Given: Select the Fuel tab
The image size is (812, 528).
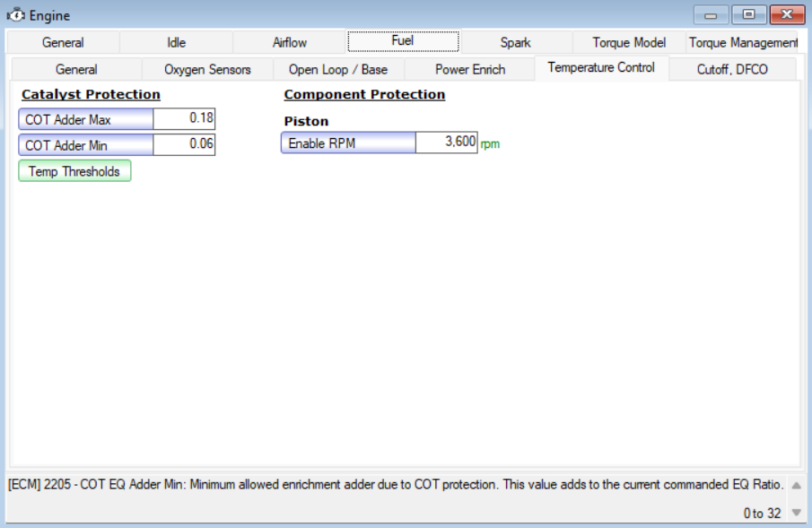Looking at the screenshot, I should (x=403, y=41).
